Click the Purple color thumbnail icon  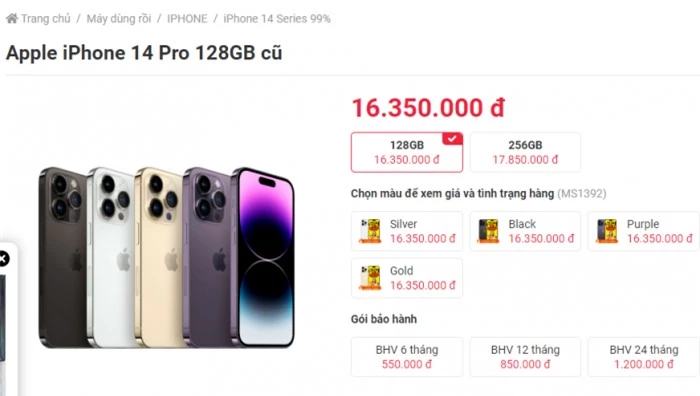pyautogui.click(x=607, y=231)
